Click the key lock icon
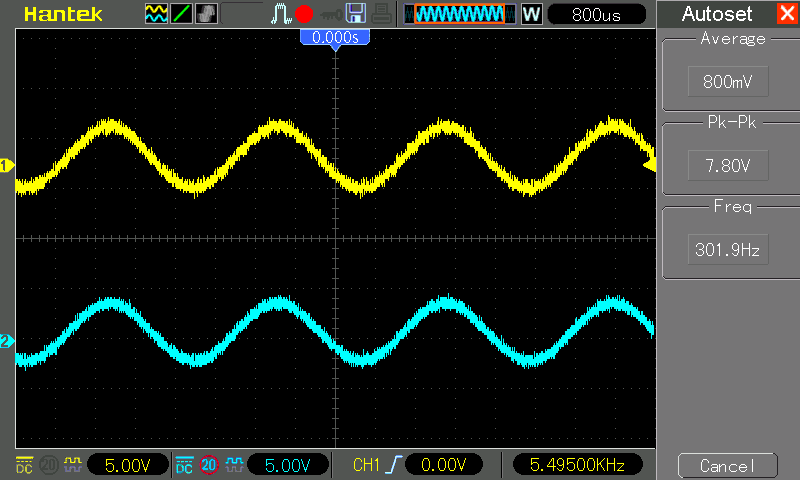The height and width of the screenshot is (480, 800). click(x=332, y=15)
